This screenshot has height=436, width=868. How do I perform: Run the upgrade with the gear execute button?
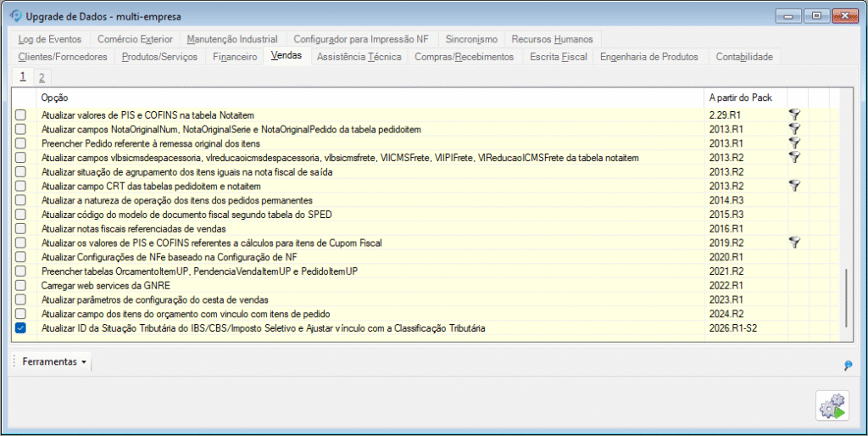coord(832,406)
